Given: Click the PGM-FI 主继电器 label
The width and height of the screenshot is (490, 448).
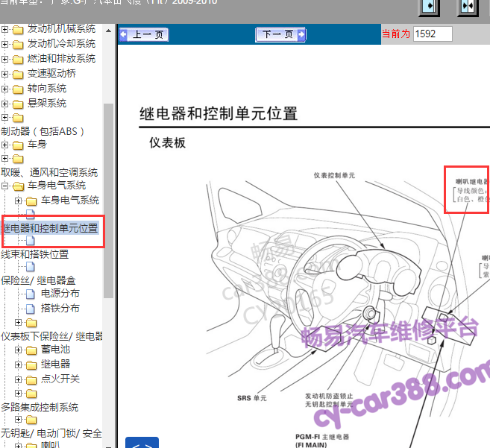Looking at the screenshot, I should pos(322,437).
